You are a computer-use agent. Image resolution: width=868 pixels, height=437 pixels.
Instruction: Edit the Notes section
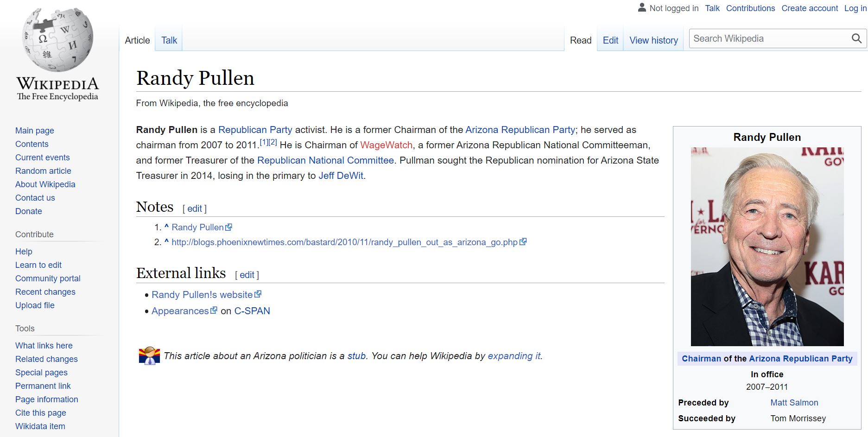[x=195, y=209]
